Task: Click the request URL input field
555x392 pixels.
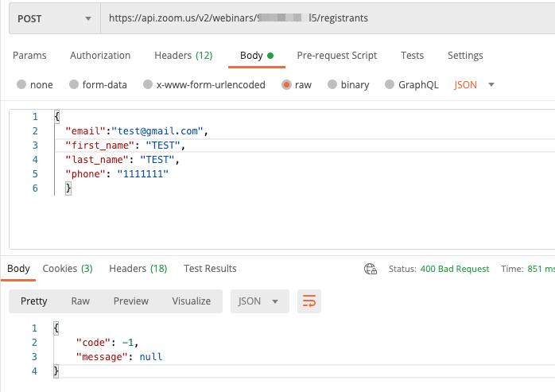Action: coord(326,19)
